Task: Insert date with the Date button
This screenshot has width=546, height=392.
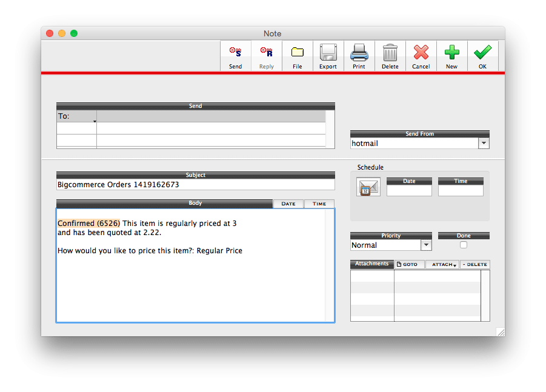Action: (x=288, y=204)
